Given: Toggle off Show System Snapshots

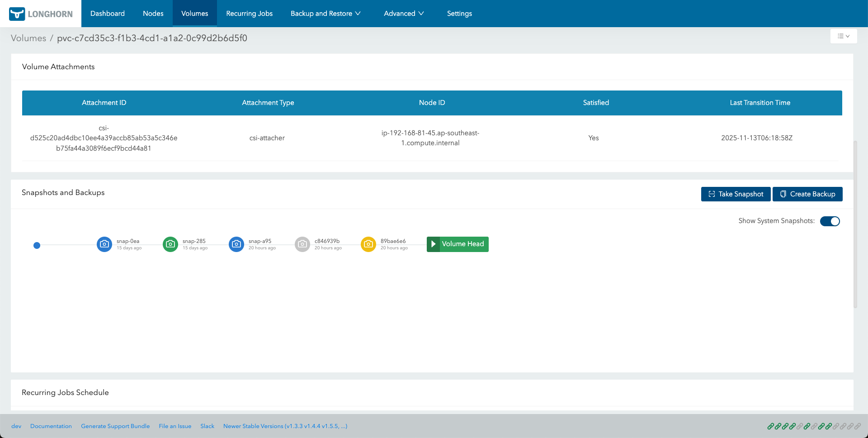Looking at the screenshot, I should pos(830,221).
